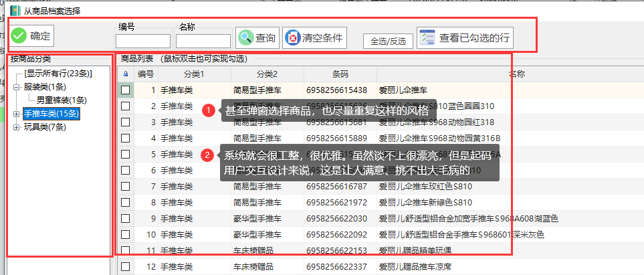This screenshot has width=644, height=275.
Task: Tick the checkbox in row 12
Action: [125, 266]
